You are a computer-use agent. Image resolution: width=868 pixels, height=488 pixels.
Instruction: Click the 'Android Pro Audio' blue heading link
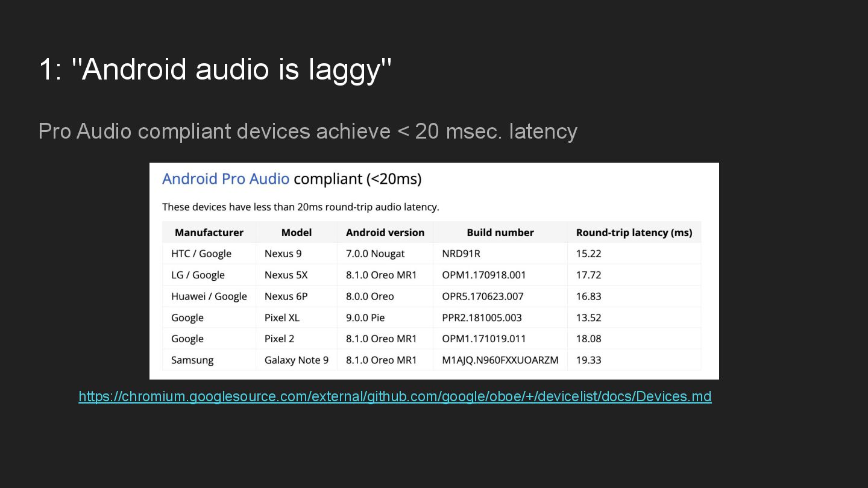(x=225, y=179)
